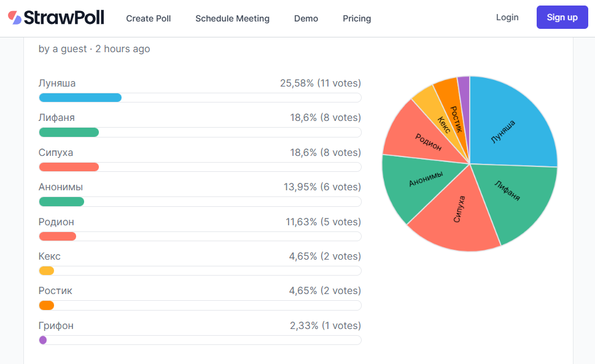Click the Кекс yellow result bar
The image size is (595, 364).
click(47, 271)
